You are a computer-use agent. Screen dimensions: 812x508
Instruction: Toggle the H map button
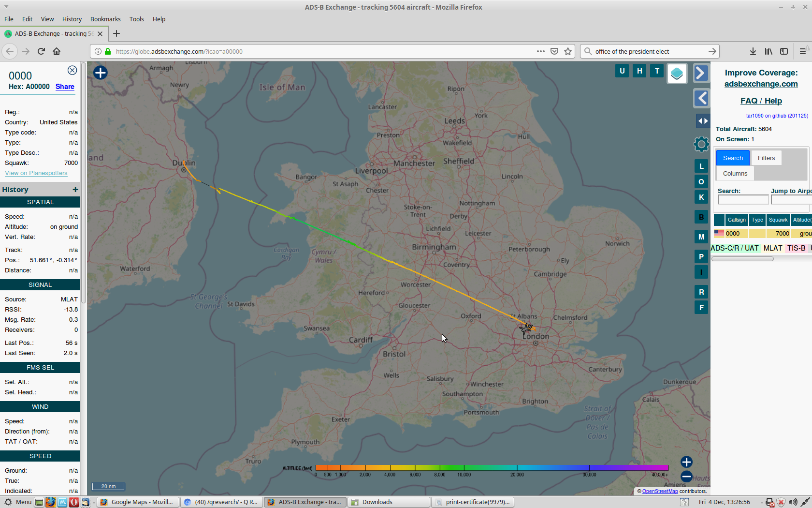tap(639, 71)
